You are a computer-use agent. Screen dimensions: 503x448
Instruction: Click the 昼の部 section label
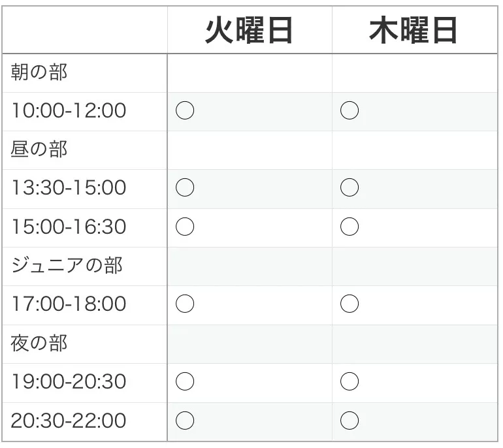[39, 150]
